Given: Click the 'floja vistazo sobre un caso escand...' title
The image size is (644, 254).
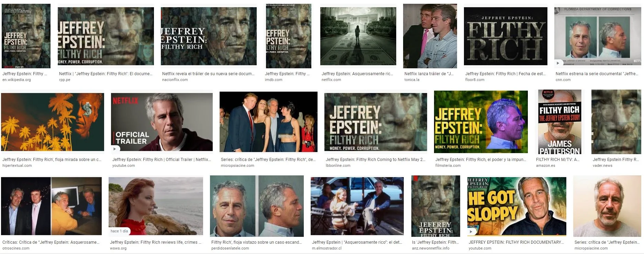Looking at the screenshot, I should [256, 242].
